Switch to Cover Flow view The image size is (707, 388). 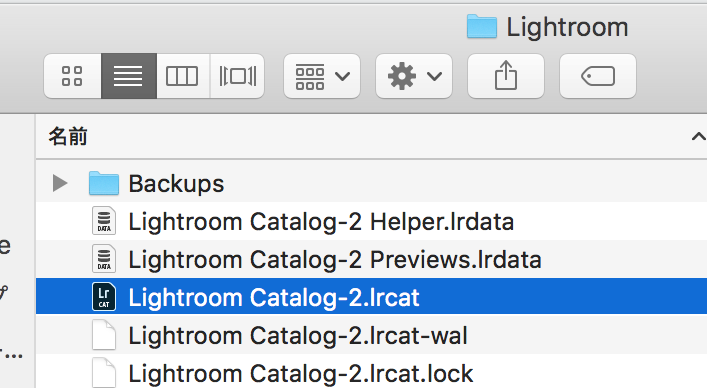pyautogui.click(x=237, y=76)
